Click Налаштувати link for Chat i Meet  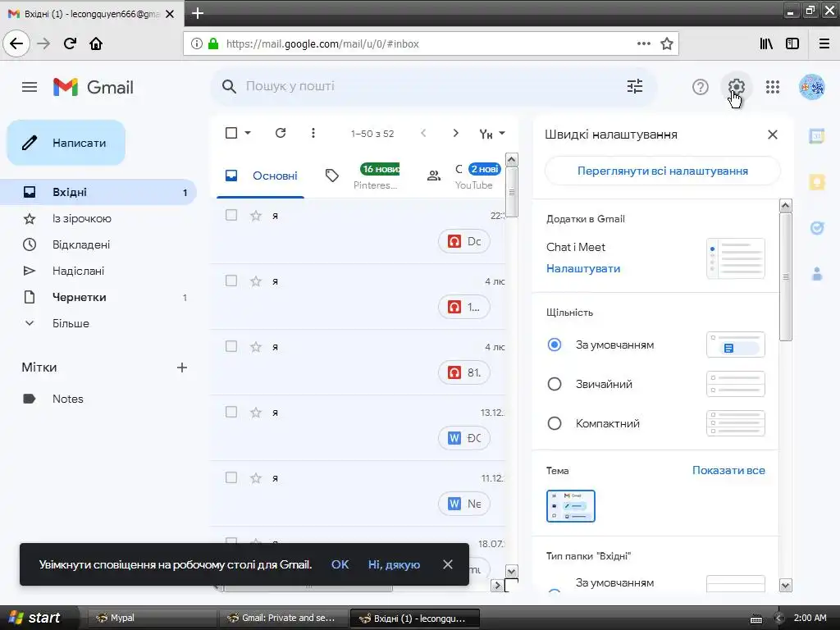point(583,268)
